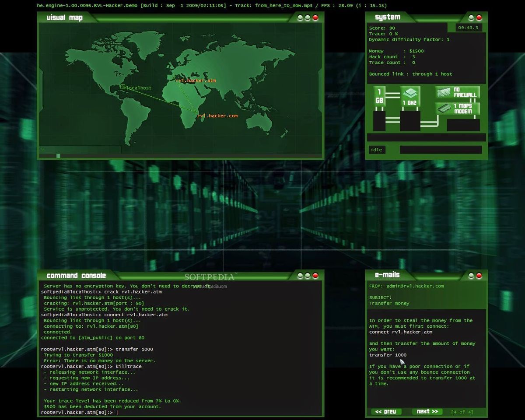This screenshot has height=420, width=525.
Task: Click the localhost node marker on the map
Action: point(123,87)
